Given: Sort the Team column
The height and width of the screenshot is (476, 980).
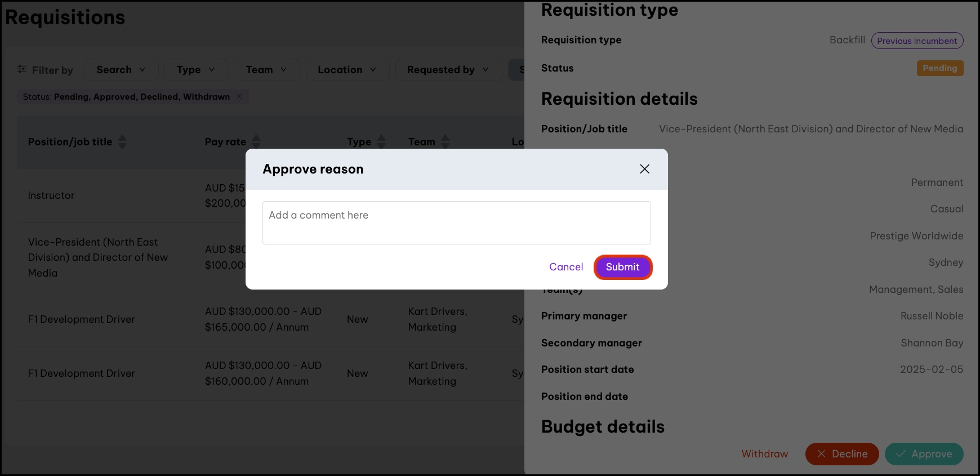Looking at the screenshot, I should coord(446,142).
